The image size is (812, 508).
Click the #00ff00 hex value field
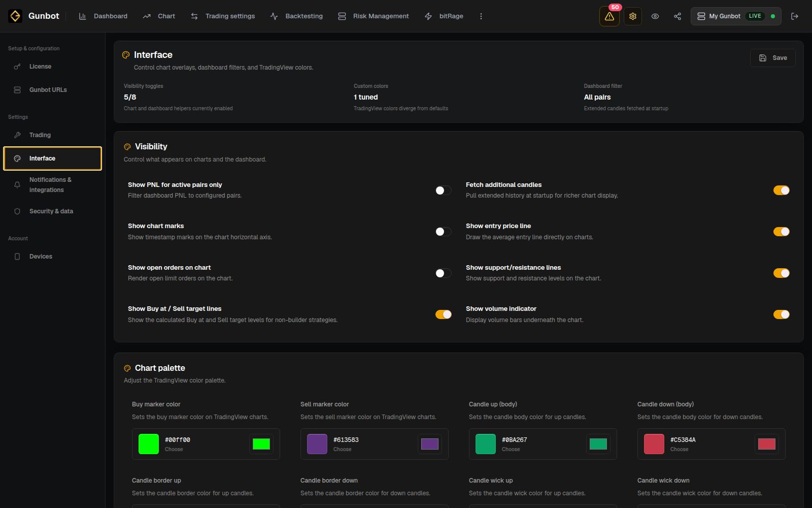pyautogui.click(x=178, y=440)
